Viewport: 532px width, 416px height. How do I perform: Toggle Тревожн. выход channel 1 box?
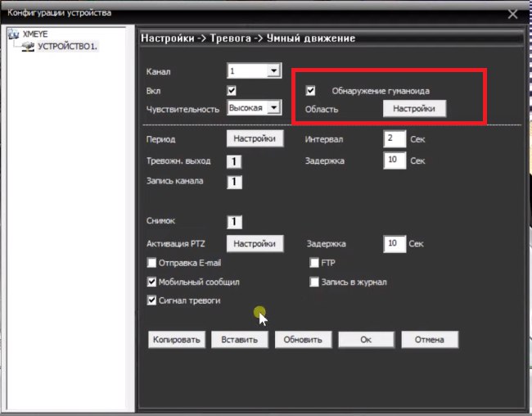(234, 161)
